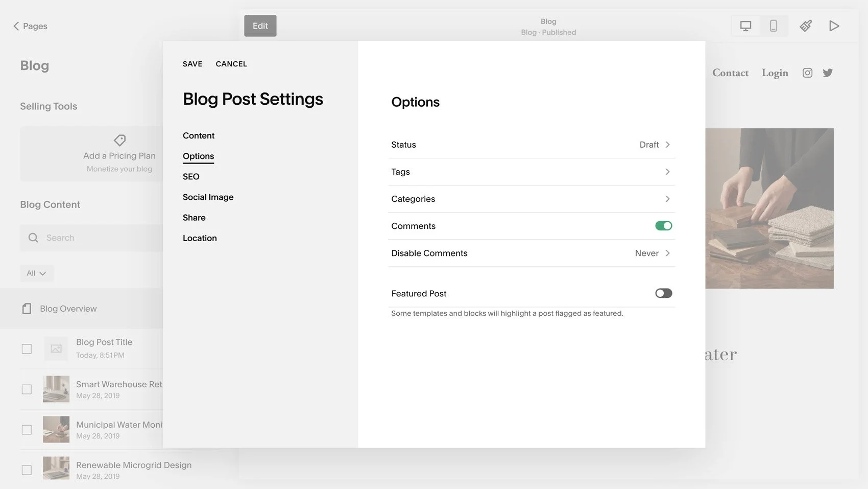
Task: Open the All filter dropdown
Action: point(36,273)
